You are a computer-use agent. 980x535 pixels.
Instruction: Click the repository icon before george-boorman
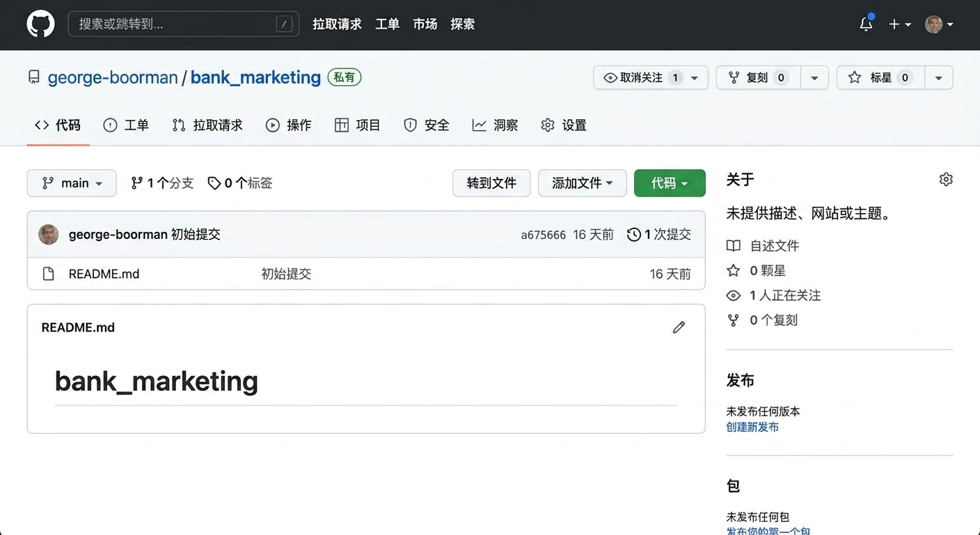click(33, 77)
